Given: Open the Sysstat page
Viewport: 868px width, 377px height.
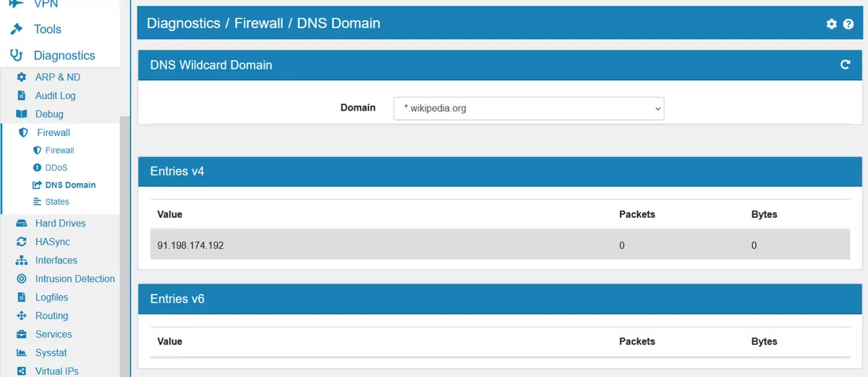Looking at the screenshot, I should pos(51,353).
